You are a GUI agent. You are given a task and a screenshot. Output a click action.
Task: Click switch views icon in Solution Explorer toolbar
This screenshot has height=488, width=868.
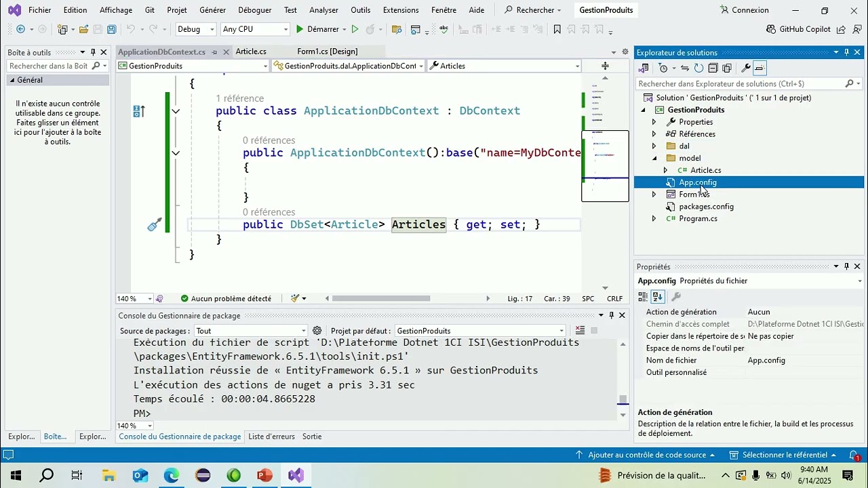click(x=644, y=68)
